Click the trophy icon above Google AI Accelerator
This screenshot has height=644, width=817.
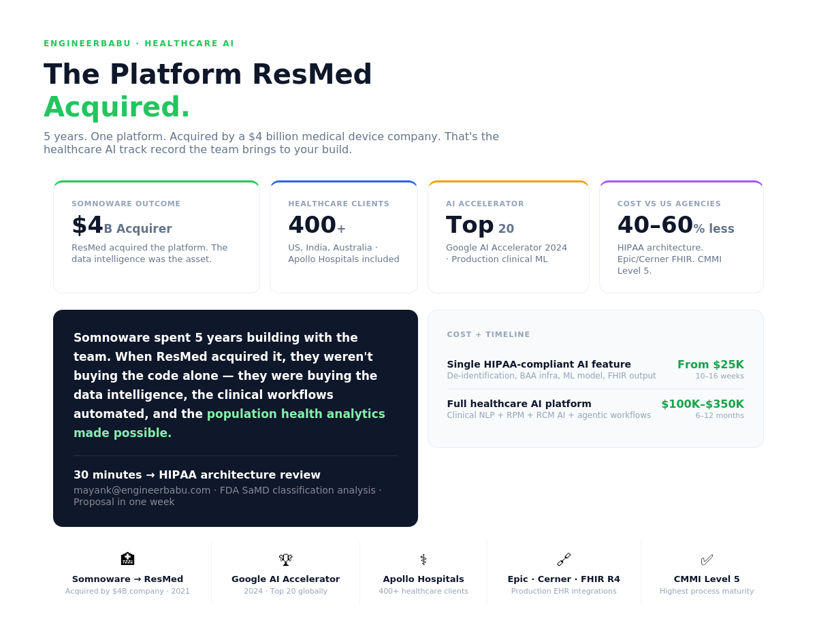pyautogui.click(x=285, y=560)
